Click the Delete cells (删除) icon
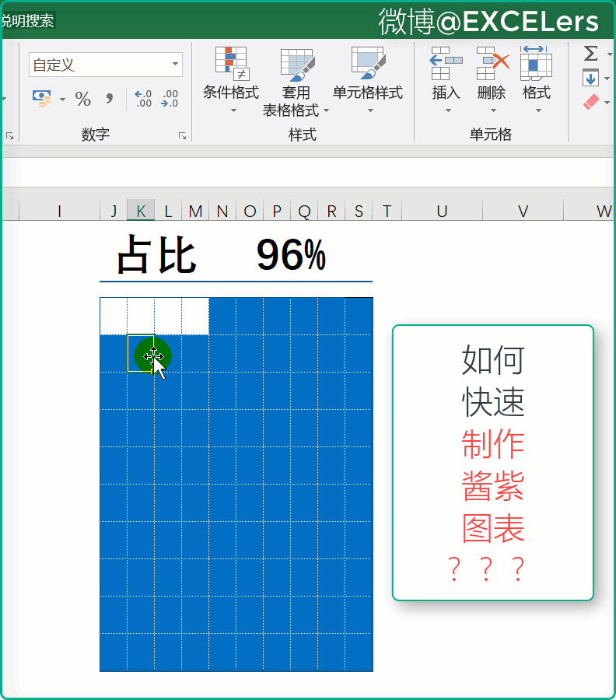Image resolution: width=616 pixels, height=700 pixels. (492, 64)
